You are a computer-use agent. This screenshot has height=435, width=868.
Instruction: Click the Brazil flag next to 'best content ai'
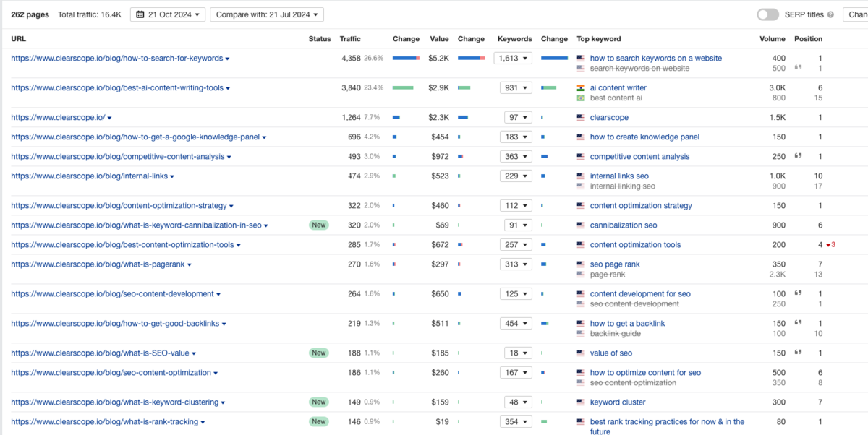point(581,98)
